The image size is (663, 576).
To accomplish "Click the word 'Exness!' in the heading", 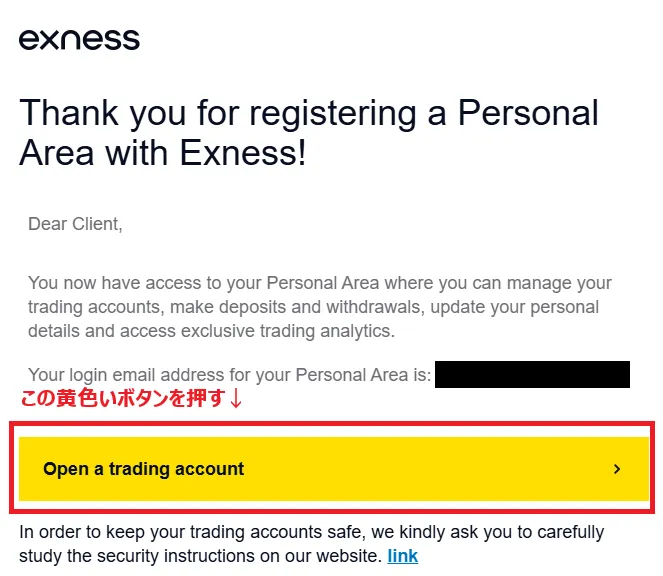I will [x=243, y=153].
